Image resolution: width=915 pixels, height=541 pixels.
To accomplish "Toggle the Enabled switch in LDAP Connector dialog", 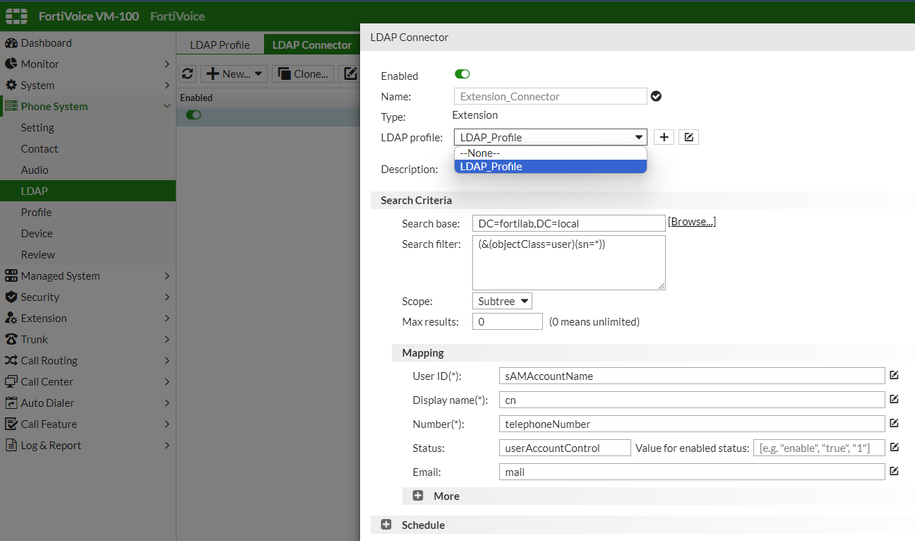I will pos(462,75).
